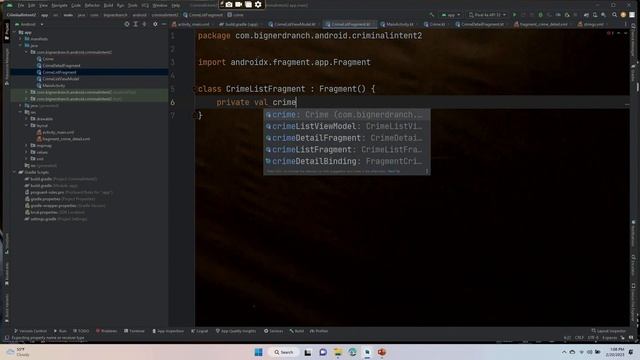Hide Project panel with minus icon
The height and width of the screenshot is (360, 640).
(x=164, y=24)
